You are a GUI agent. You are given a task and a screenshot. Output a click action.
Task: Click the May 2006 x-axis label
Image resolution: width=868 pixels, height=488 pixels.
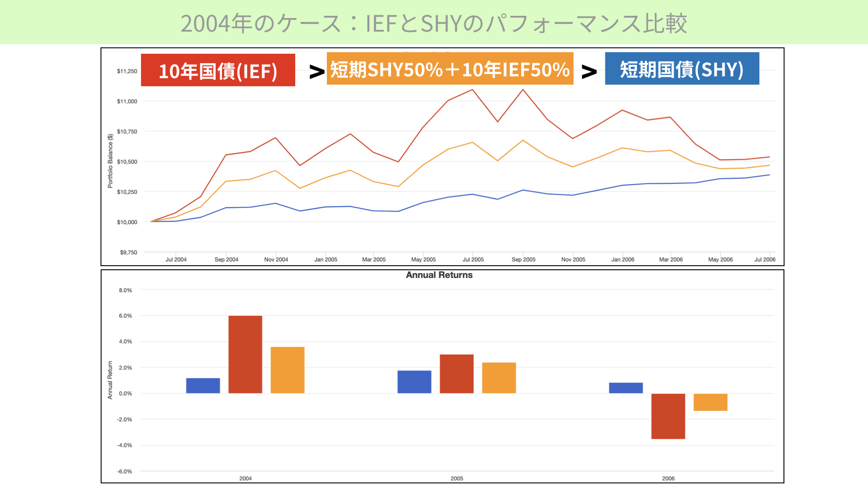(x=720, y=259)
